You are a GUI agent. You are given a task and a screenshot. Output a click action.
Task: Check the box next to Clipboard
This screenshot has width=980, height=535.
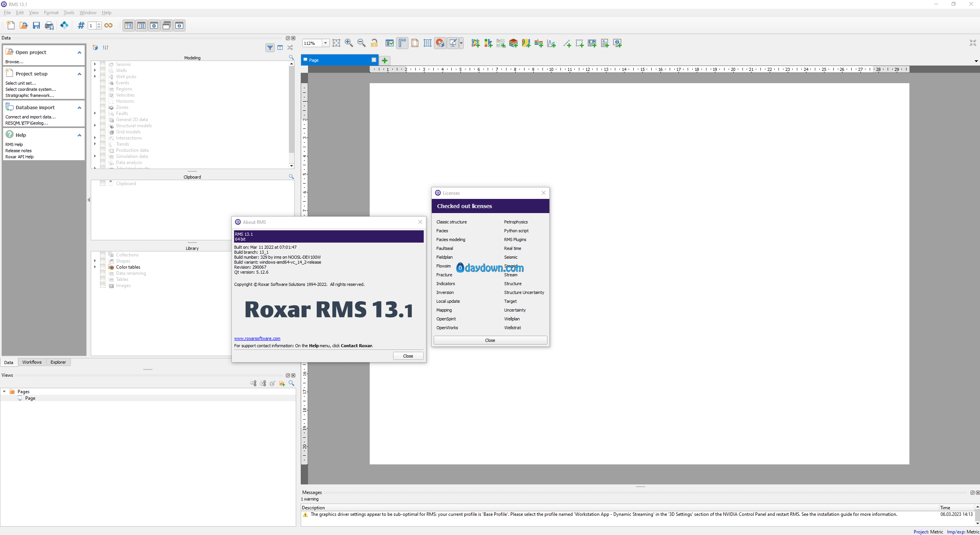coord(103,184)
